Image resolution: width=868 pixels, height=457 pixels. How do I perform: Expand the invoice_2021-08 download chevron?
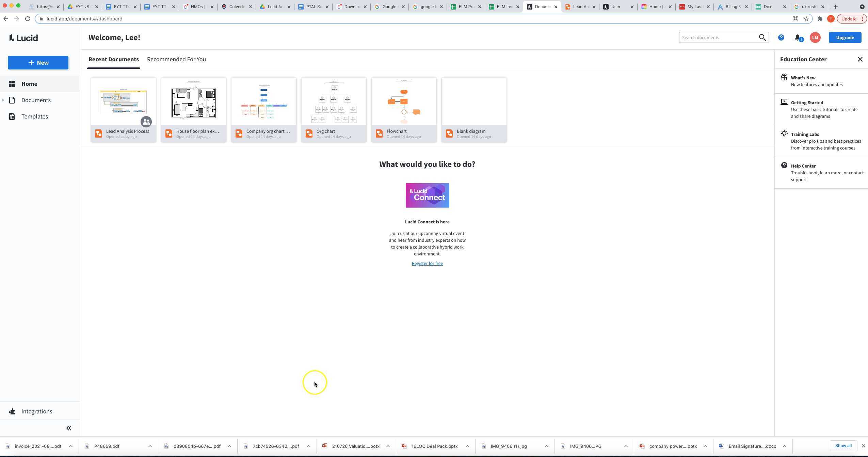[x=71, y=446]
